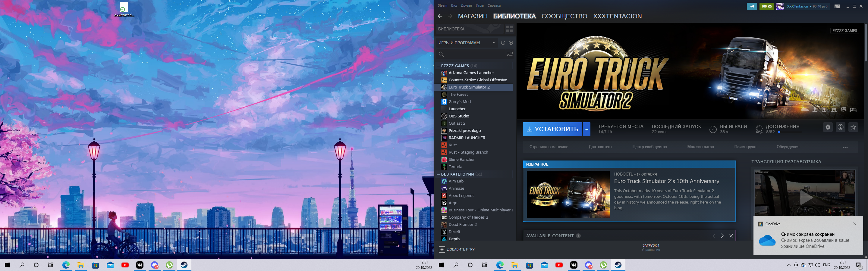Collapse the EZZZZ GAMES collection
This screenshot has width=868, height=271.
pyautogui.click(x=439, y=66)
